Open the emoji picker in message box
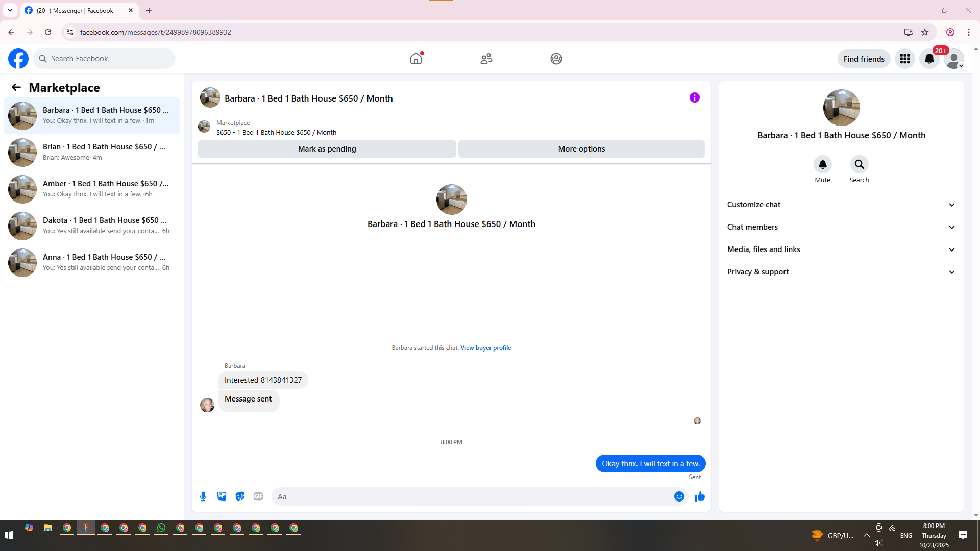Screen dimensions: 980x551 (679, 496)
